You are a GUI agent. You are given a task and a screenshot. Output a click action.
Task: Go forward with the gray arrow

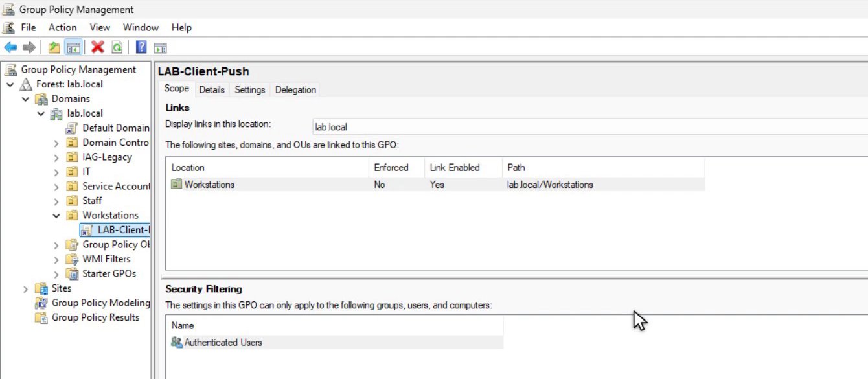click(29, 47)
